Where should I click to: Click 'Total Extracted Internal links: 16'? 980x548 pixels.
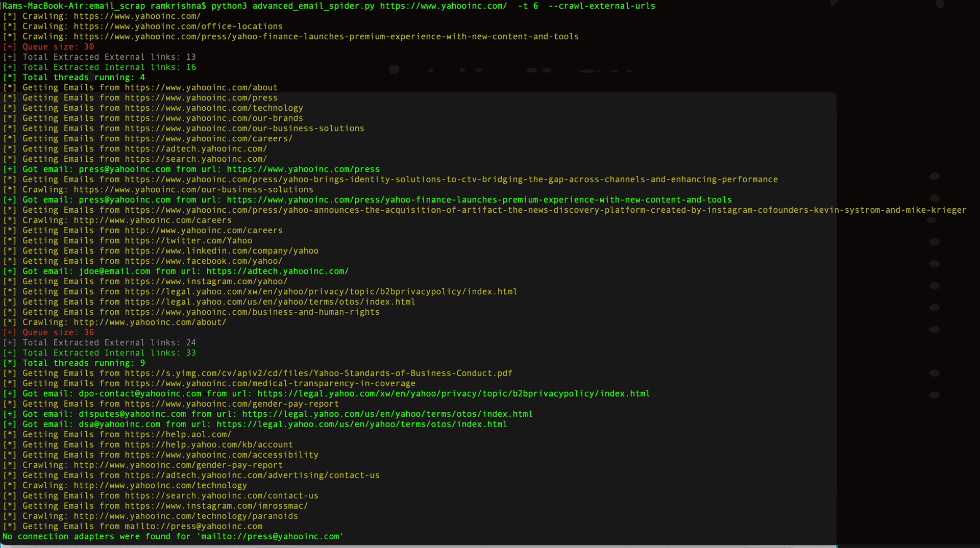(x=100, y=67)
